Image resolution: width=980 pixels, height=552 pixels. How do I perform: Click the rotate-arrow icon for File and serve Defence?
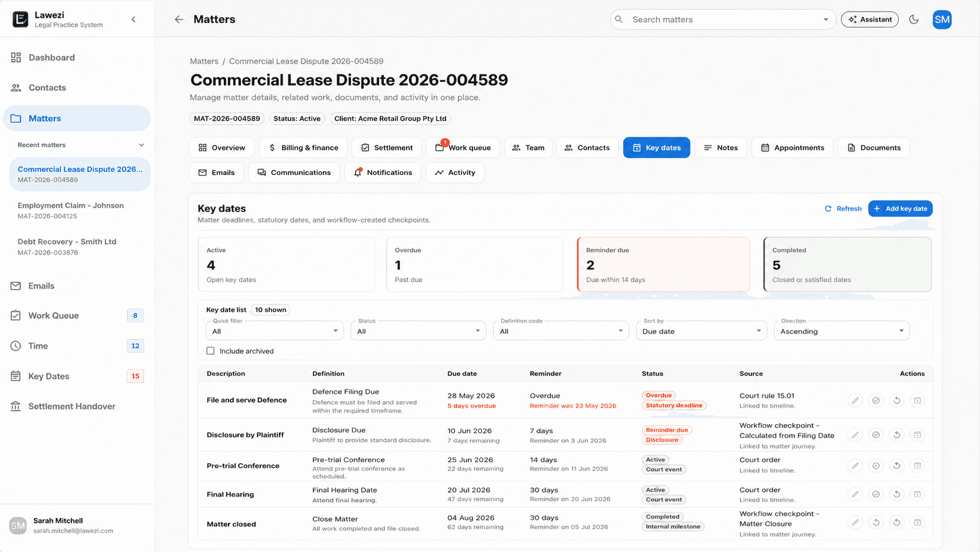pos(897,400)
